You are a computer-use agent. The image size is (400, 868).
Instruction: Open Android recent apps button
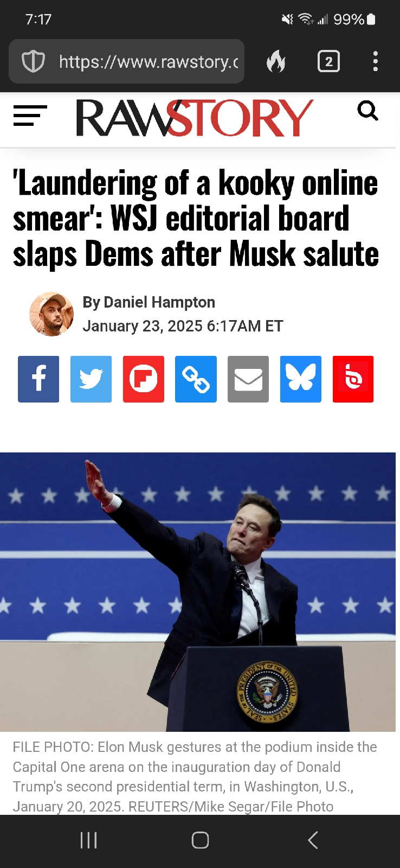coord(88,840)
